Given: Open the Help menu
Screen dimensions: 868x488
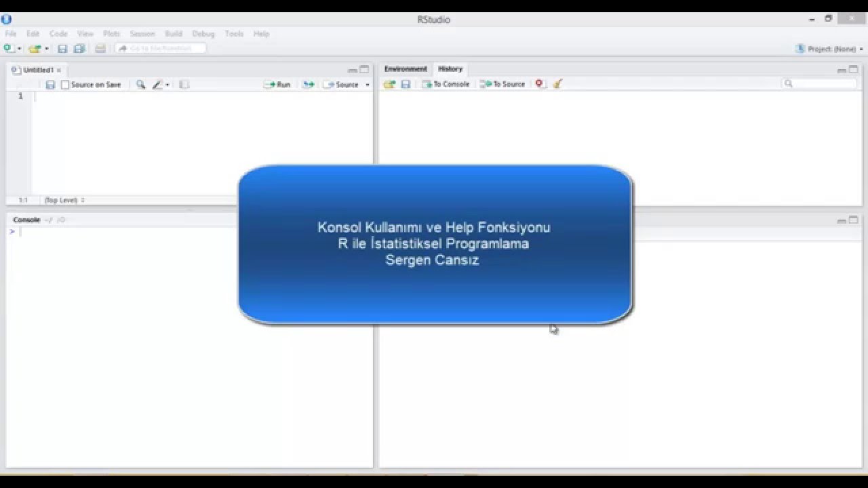Looking at the screenshot, I should tap(261, 33).
